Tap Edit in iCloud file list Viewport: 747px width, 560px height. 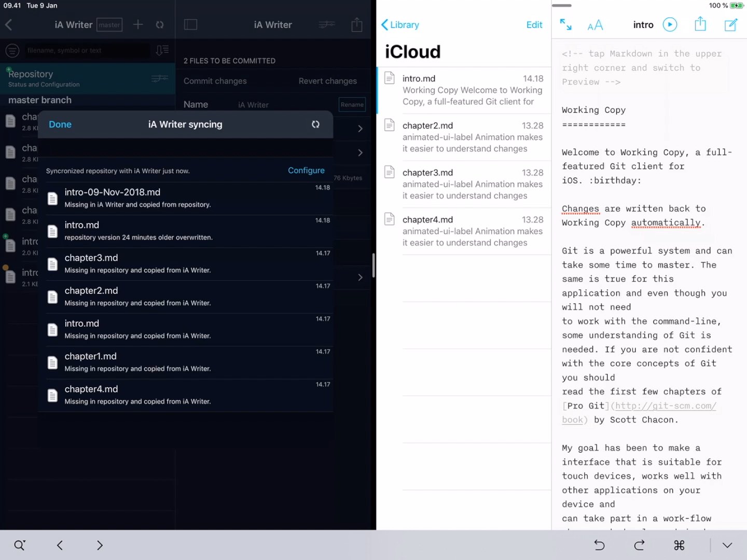coord(534,24)
